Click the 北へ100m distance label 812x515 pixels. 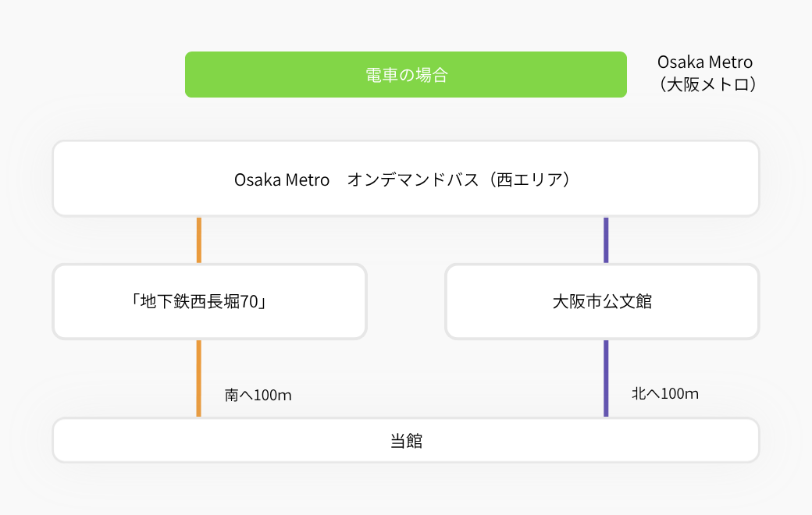(665, 393)
